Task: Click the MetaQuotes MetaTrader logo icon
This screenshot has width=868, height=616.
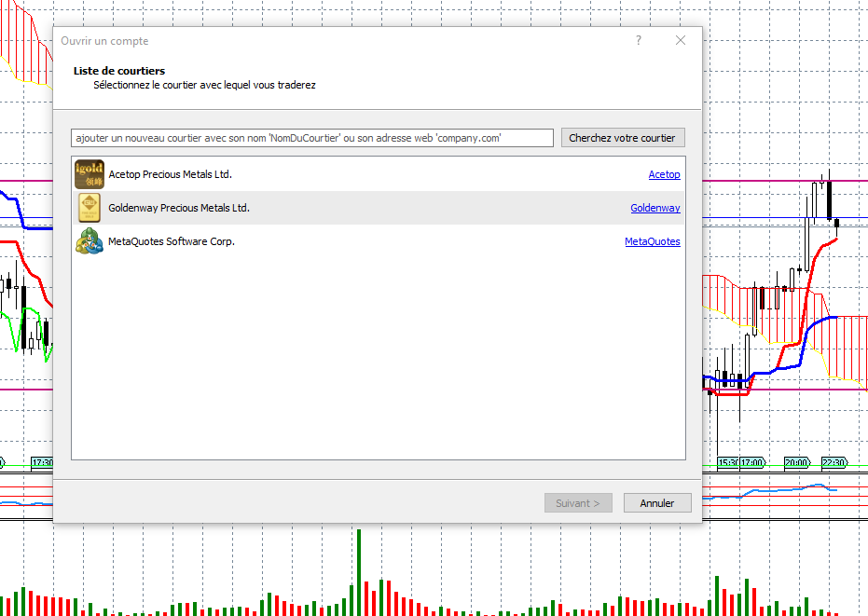Action: (90, 241)
